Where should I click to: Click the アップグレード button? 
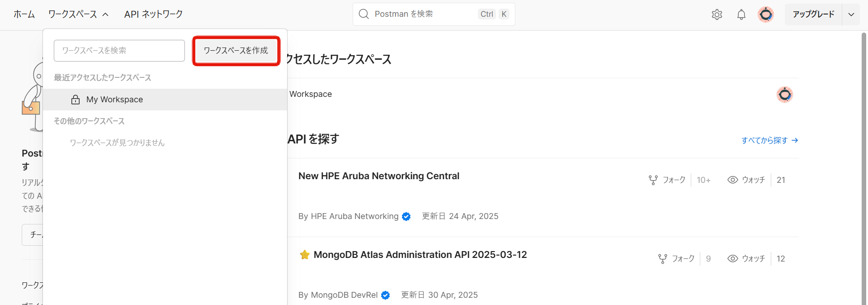pos(813,14)
